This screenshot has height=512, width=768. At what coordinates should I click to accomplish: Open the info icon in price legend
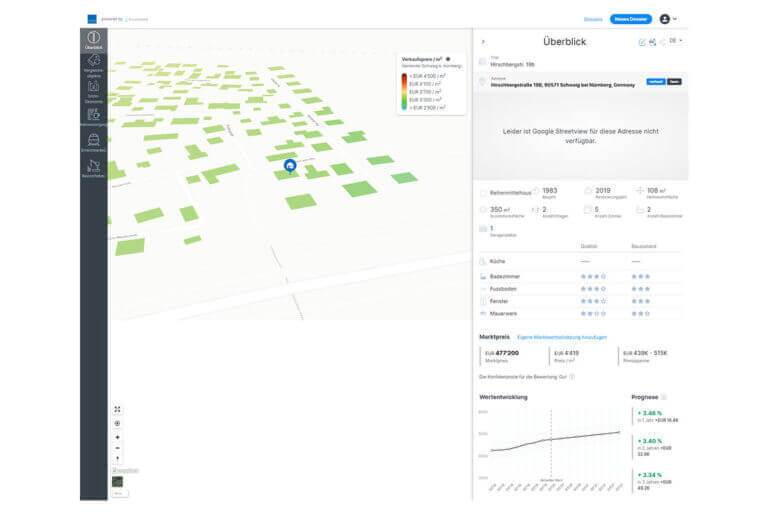pyautogui.click(x=448, y=60)
